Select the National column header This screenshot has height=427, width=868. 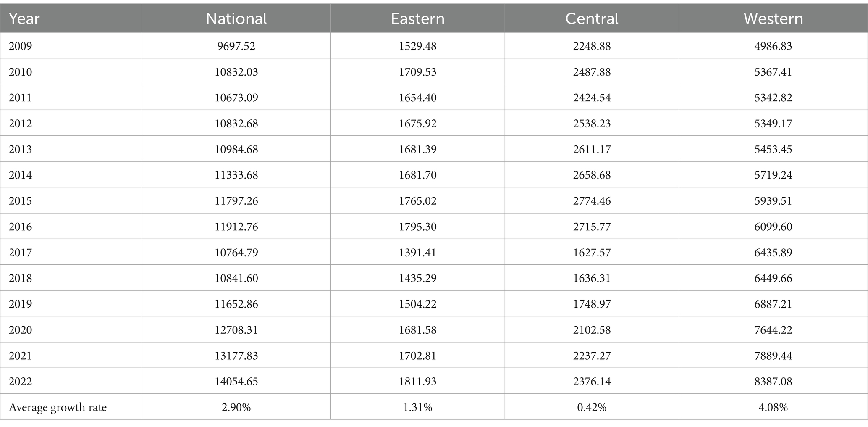click(x=236, y=18)
